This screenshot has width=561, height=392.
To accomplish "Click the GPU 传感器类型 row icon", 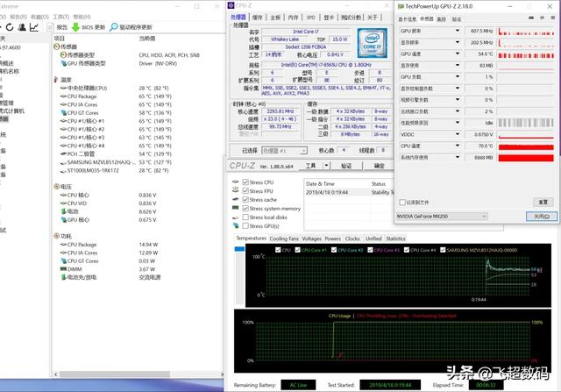I will point(64,63).
